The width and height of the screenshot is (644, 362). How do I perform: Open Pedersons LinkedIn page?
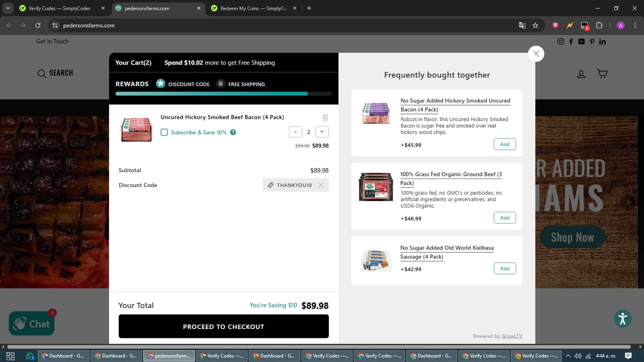(602, 42)
